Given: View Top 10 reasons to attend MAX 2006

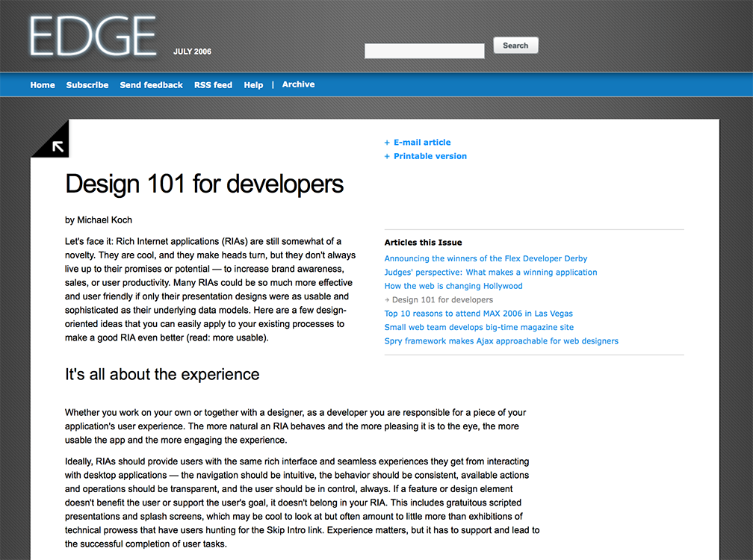Looking at the screenshot, I should point(478,313).
